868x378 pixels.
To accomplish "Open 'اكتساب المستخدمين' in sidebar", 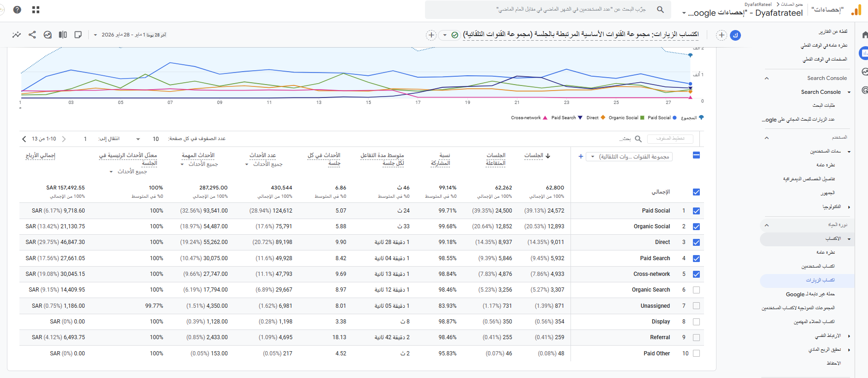I will coord(818,266).
